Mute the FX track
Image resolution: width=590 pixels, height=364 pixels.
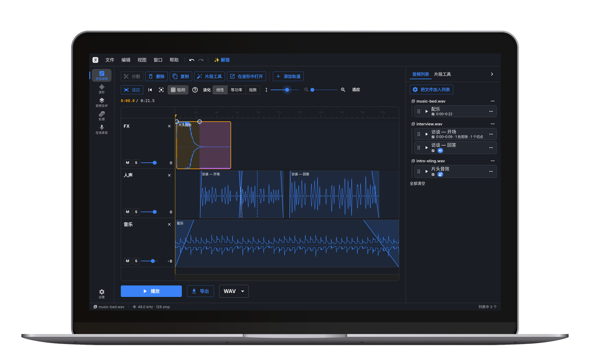point(127,163)
